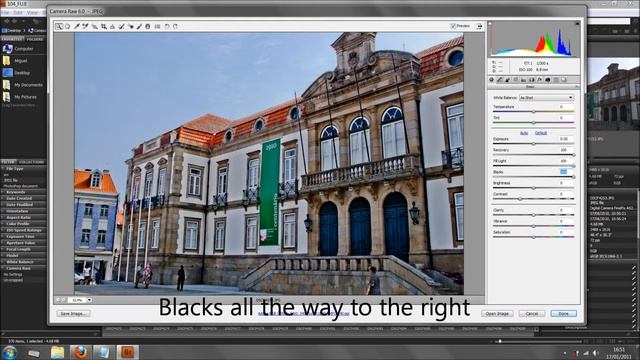
Task: Toggle highlight clipping warning on histogram
Action: 577,24
